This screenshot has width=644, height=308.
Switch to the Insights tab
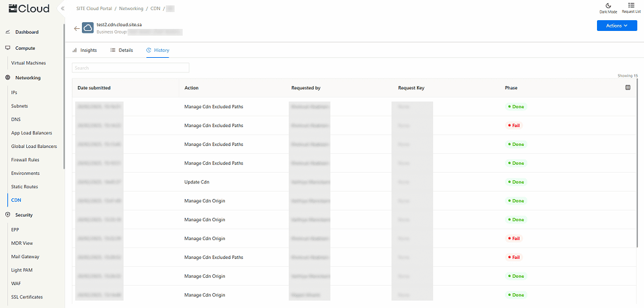[x=85, y=50]
